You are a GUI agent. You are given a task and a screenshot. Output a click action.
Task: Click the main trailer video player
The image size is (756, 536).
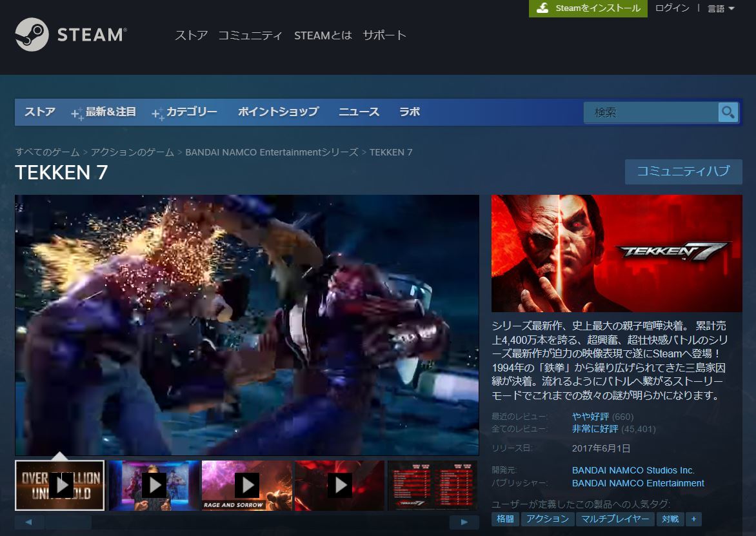coord(247,325)
